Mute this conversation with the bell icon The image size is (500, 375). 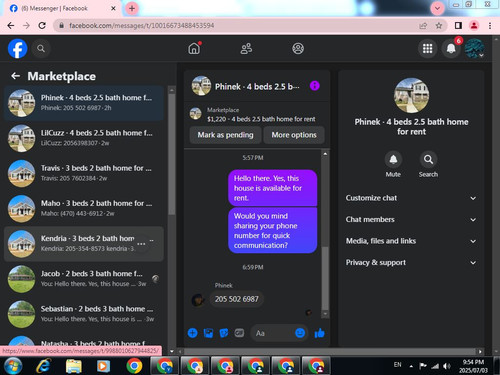[393, 160]
